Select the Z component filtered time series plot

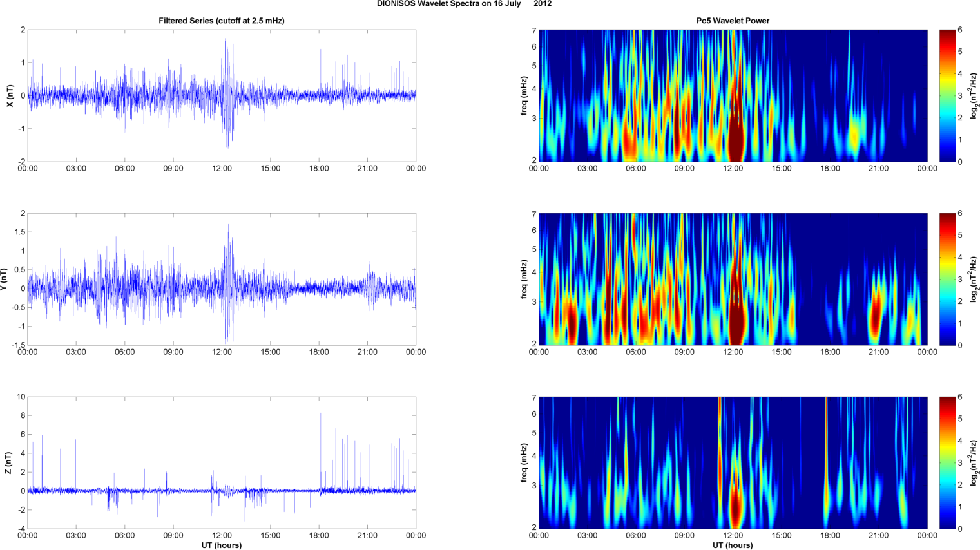(x=222, y=462)
